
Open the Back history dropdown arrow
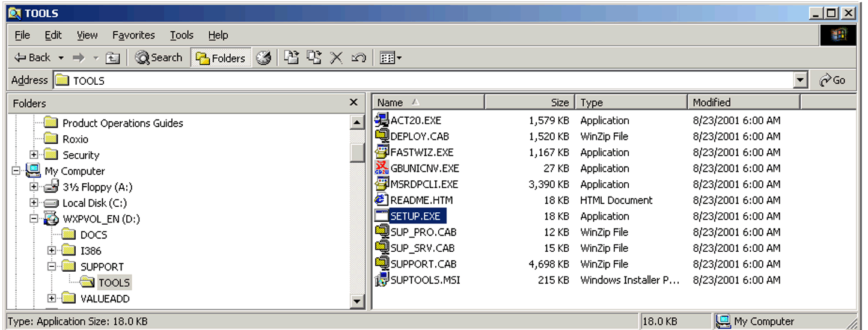tap(61, 58)
